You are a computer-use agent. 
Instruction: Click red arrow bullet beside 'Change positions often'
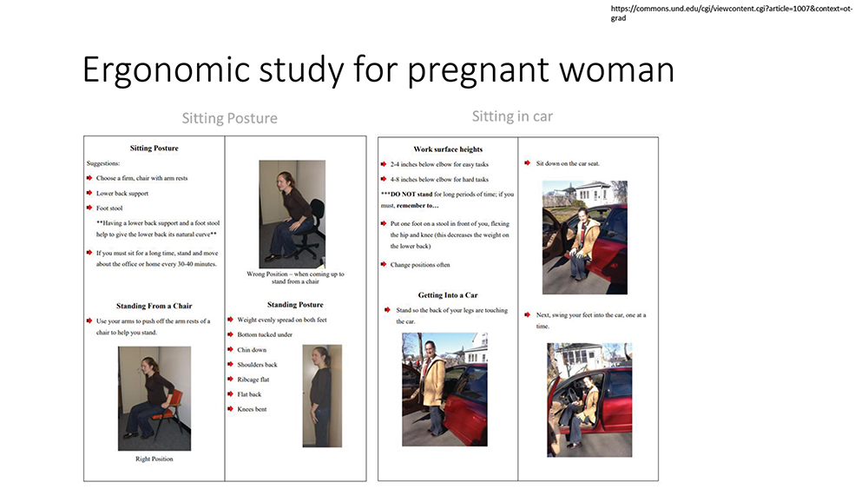[383, 264]
